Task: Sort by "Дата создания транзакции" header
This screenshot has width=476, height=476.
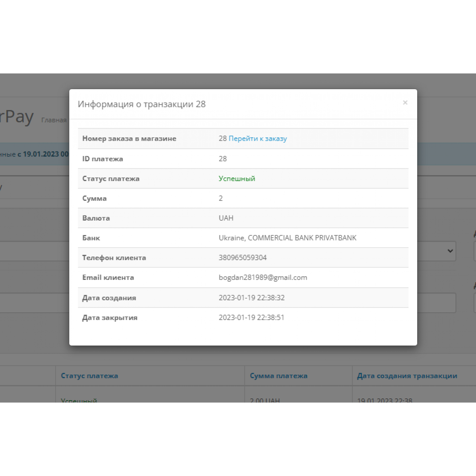Action: tap(407, 376)
